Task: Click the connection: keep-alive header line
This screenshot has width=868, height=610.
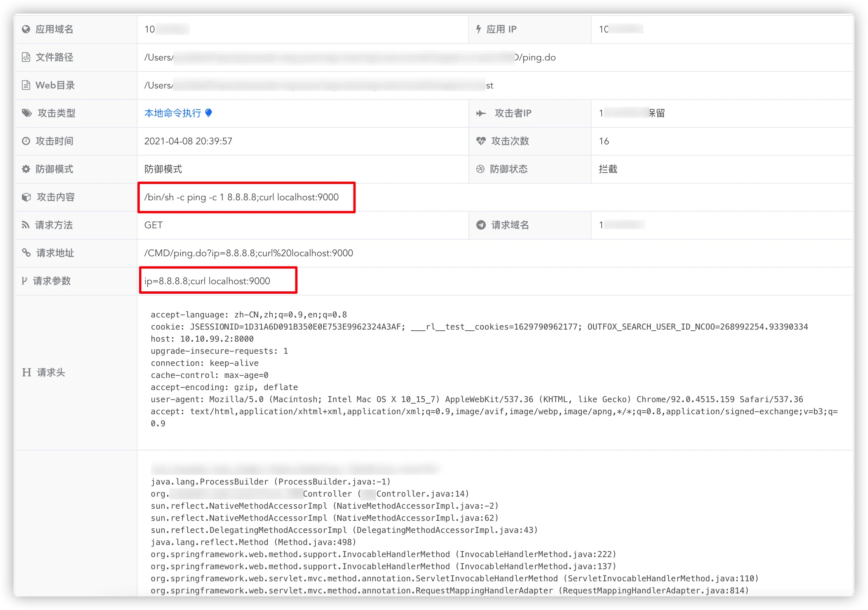Action: coord(204,363)
